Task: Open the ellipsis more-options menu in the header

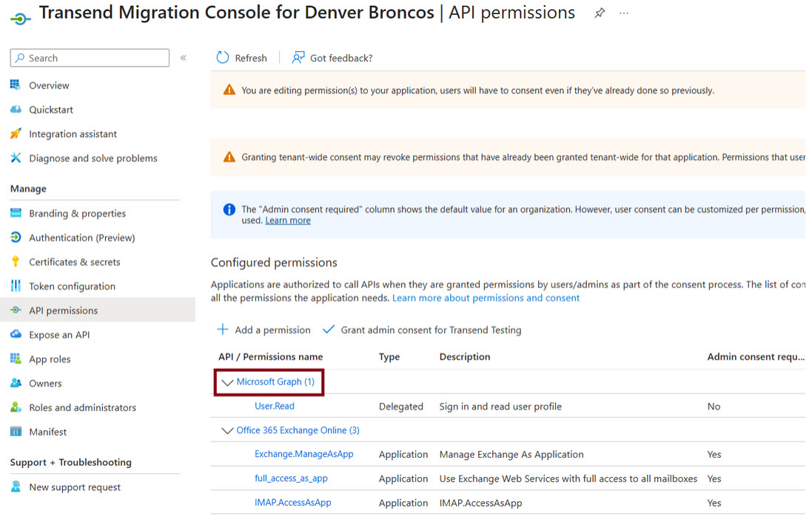Action: 623,13
